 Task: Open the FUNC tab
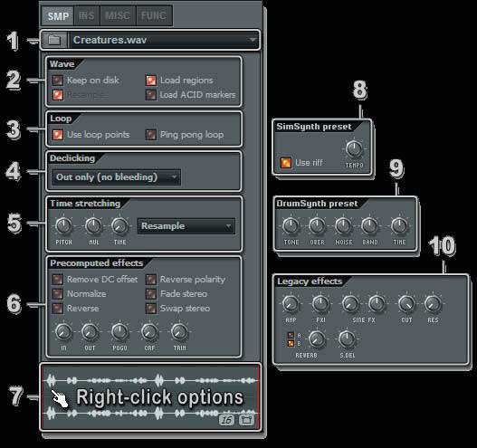tap(154, 15)
